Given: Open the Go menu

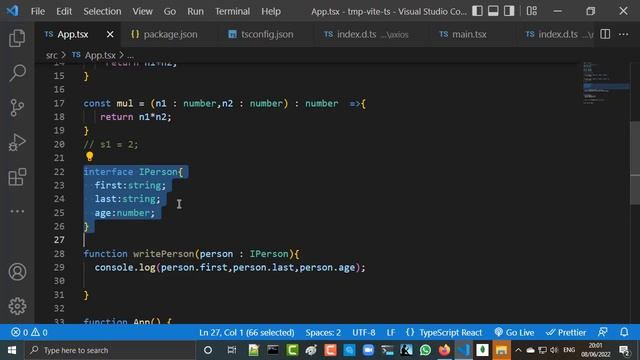Looking at the screenshot, I should coord(170,11).
